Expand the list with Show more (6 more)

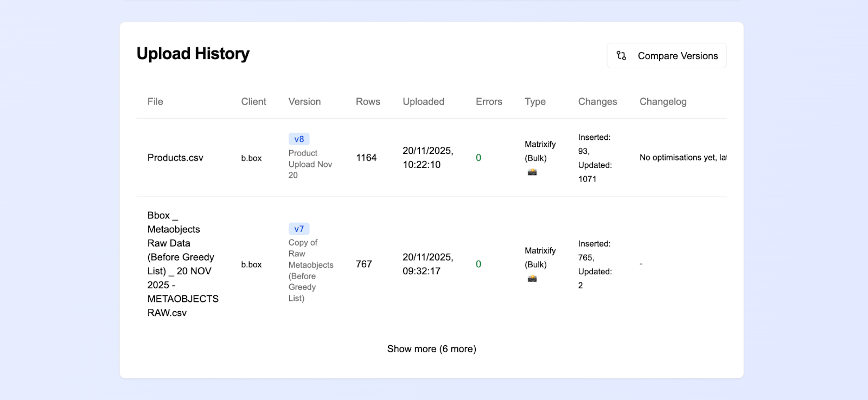[431, 349]
